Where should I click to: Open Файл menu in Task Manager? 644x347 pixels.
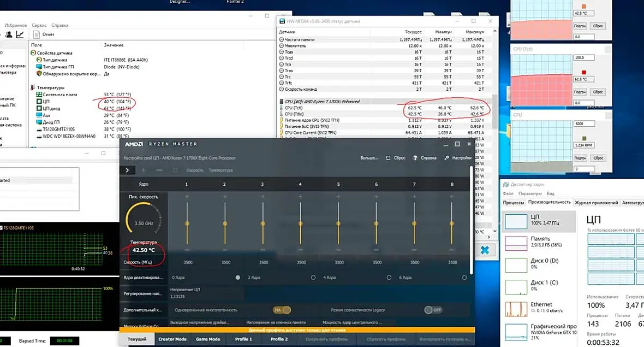[x=508, y=193]
